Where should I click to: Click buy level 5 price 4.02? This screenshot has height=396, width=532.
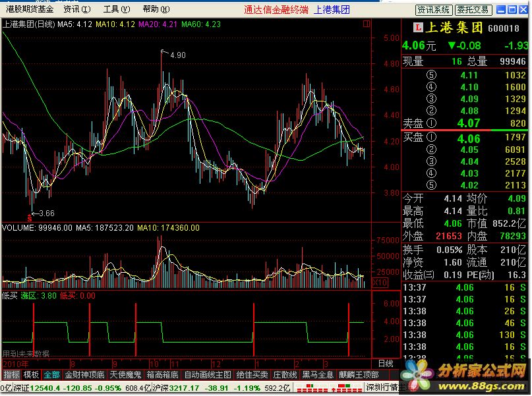pyautogui.click(x=469, y=185)
